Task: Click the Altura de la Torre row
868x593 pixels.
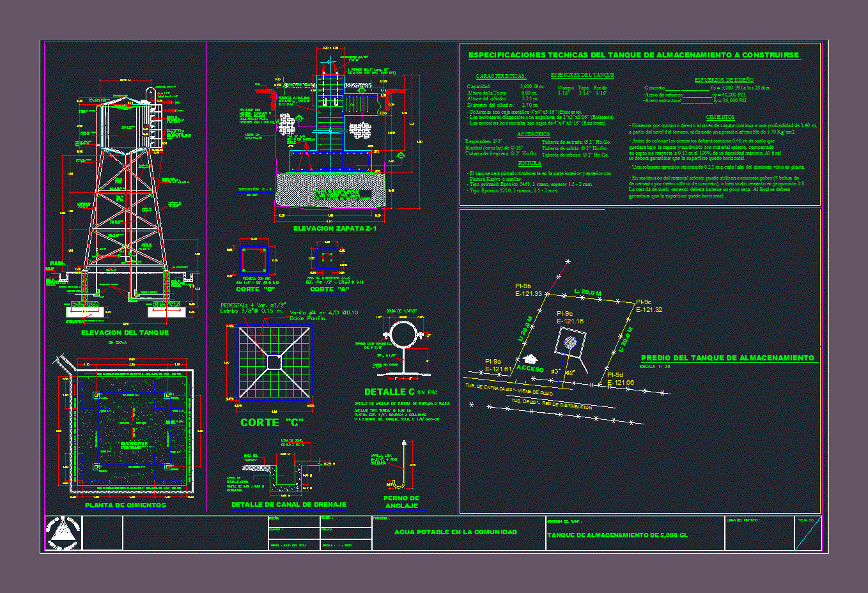Action: pyautogui.click(x=502, y=93)
